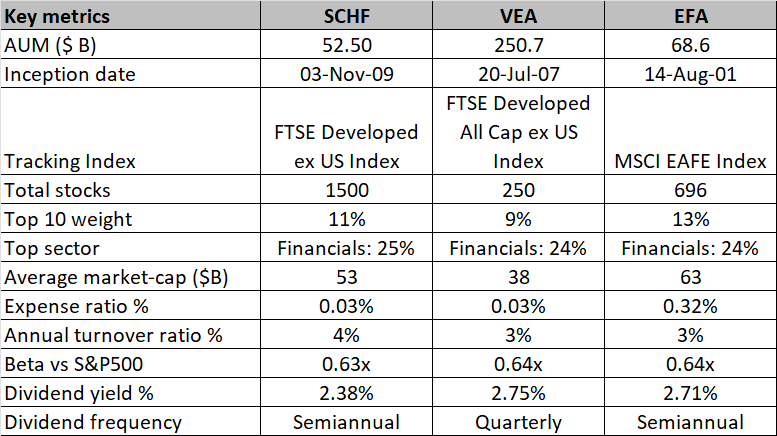Viewport: 777px width, 436px height.
Task: Click VEA dividend frequency Quarterly
Action: [516, 422]
